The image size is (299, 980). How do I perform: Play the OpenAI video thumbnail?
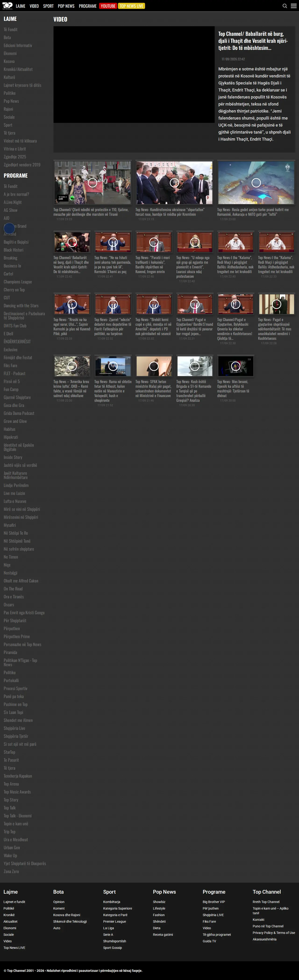click(235, 366)
